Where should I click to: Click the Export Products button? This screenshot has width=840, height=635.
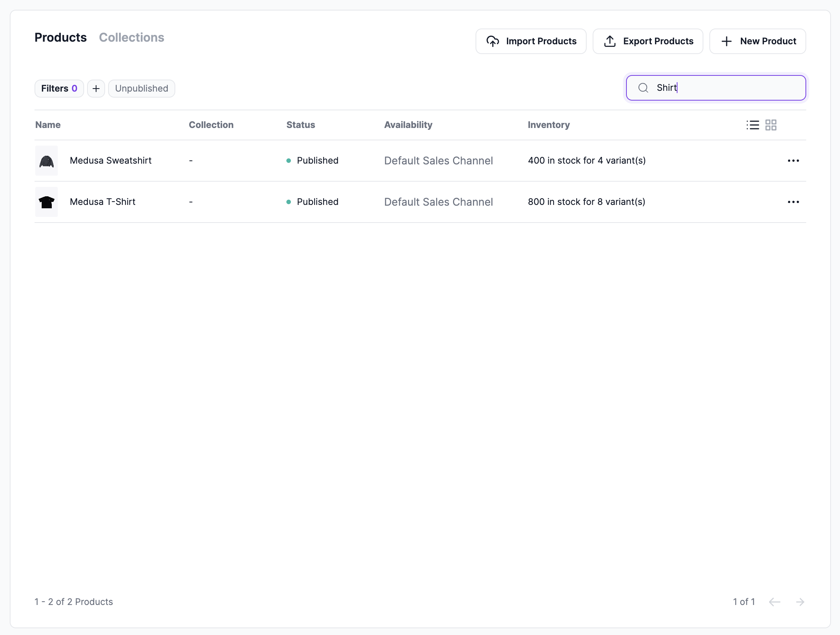click(x=647, y=41)
